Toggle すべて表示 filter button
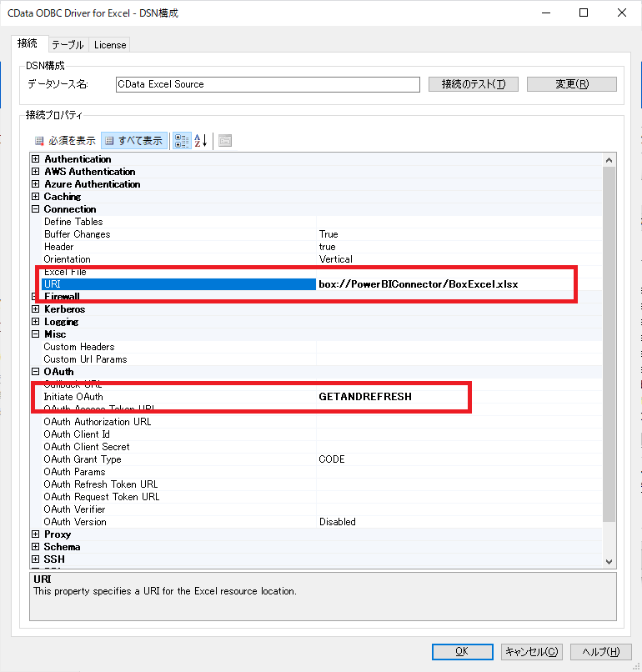 point(134,141)
